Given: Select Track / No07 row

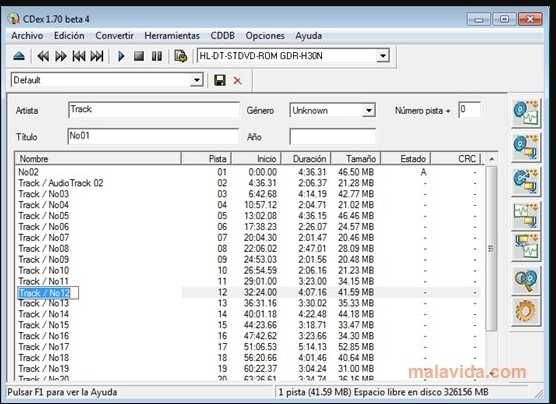Looking at the screenshot, I should [248, 238].
